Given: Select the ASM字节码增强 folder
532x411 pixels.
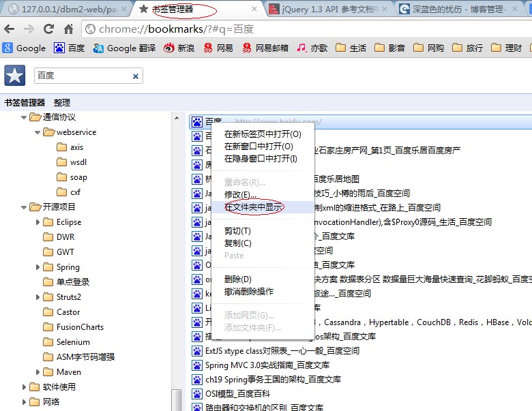Looking at the screenshot, I should (x=79, y=356).
